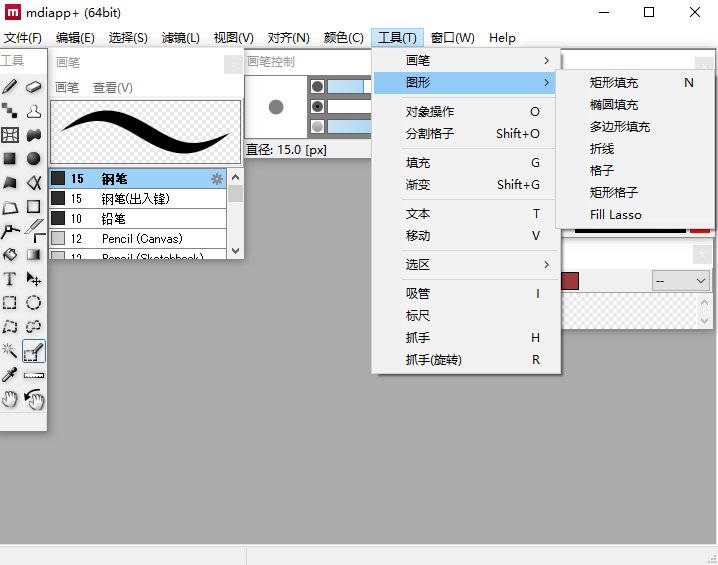The height and width of the screenshot is (565, 718).
Task: Adjust the brush size slider bar
Action: (x=349, y=86)
